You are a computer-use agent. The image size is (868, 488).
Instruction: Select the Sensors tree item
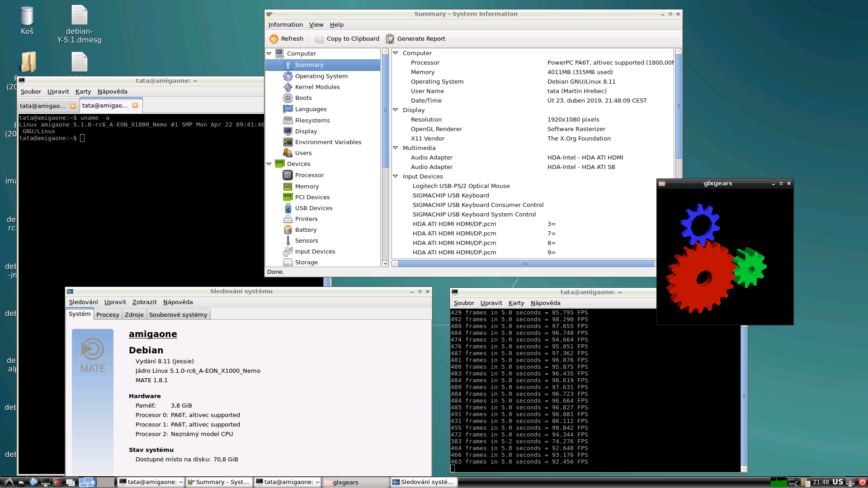pyautogui.click(x=306, y=241)
